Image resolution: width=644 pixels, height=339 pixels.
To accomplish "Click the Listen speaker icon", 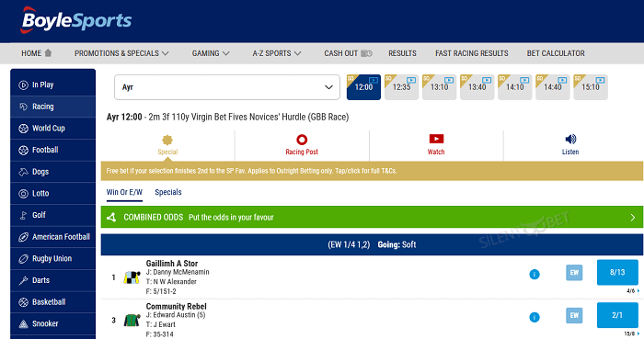I will (x=570, y=139).
